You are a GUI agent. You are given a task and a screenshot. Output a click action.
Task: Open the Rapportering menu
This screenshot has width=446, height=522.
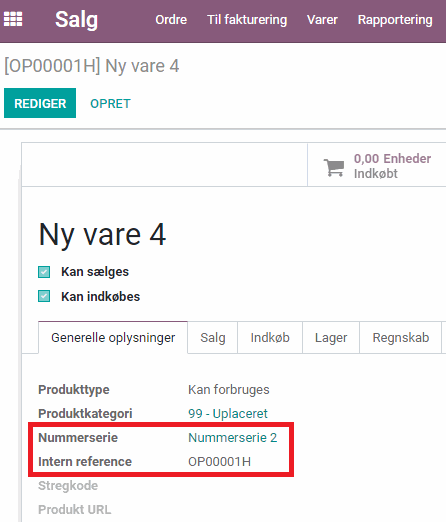tap(395, 20)
